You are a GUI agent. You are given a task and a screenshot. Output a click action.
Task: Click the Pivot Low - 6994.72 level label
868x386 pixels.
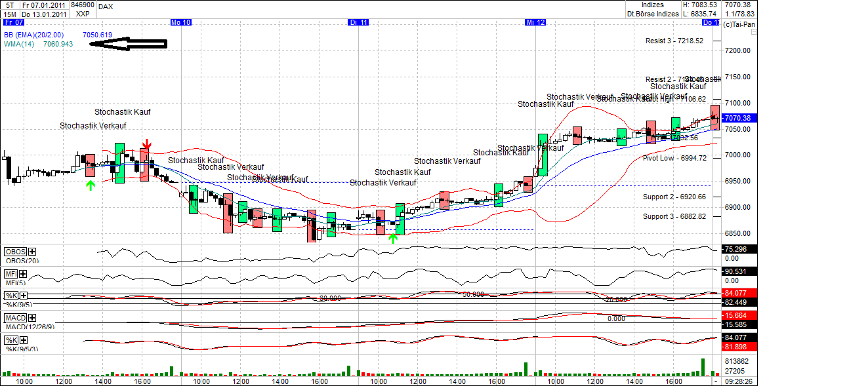point(674,158)
